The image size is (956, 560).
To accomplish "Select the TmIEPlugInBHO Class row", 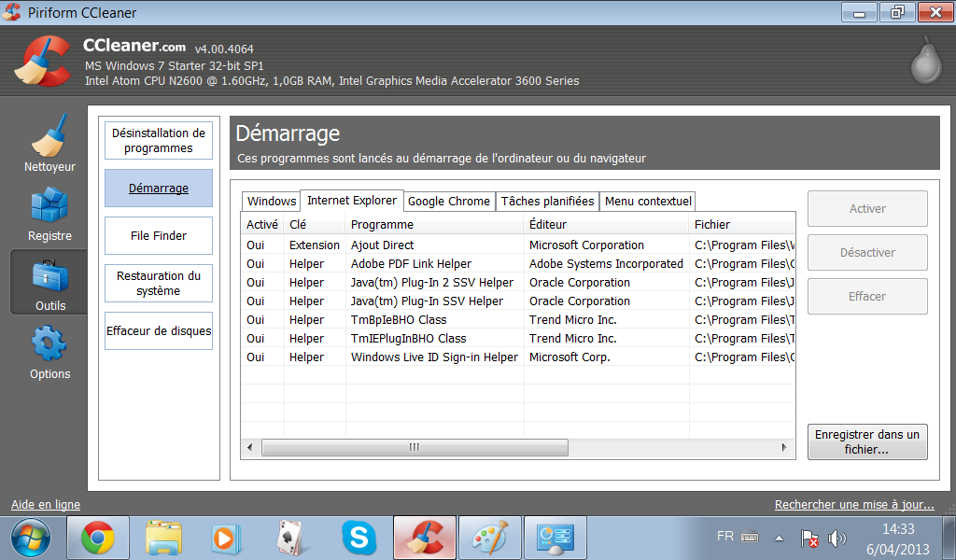I will pos(518,339).
